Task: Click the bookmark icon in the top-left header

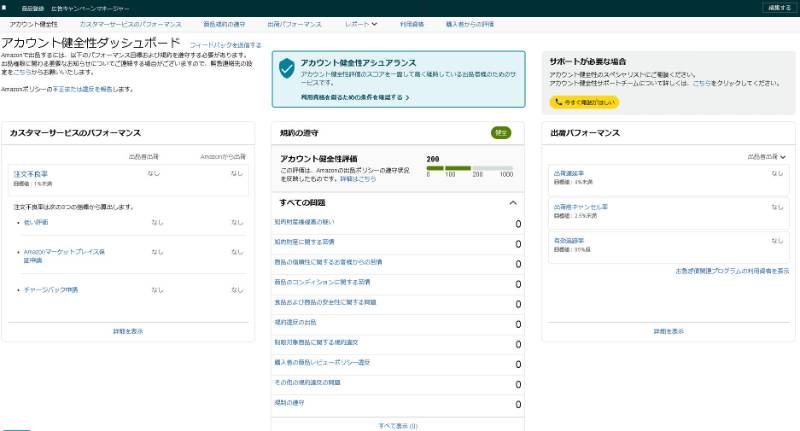Action: 4,8
